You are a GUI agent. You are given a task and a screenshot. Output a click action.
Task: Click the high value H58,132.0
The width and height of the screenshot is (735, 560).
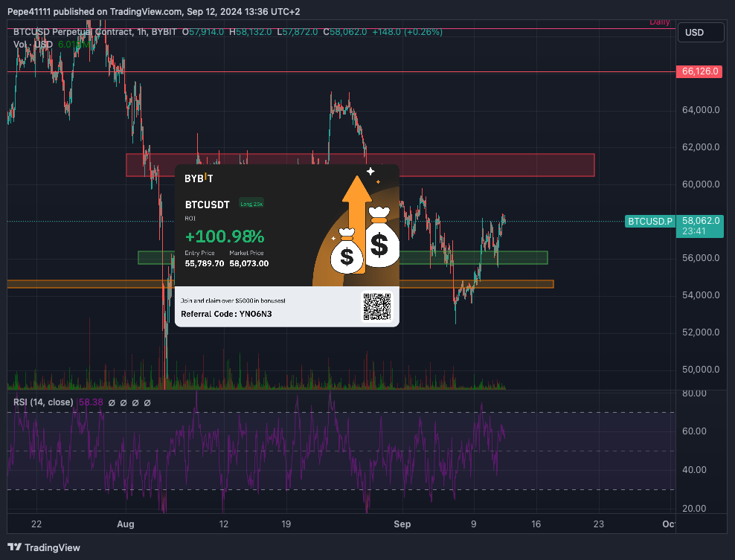tap(250, 32)
